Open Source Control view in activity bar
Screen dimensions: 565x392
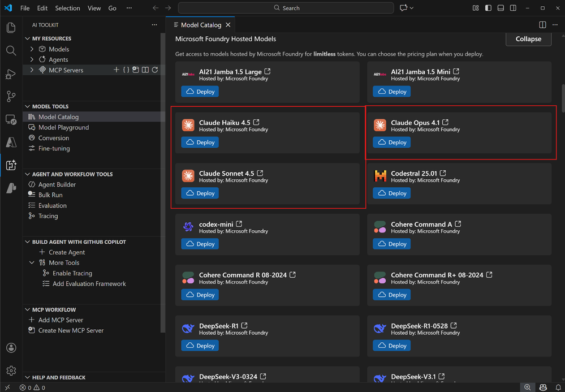point(11,97)
